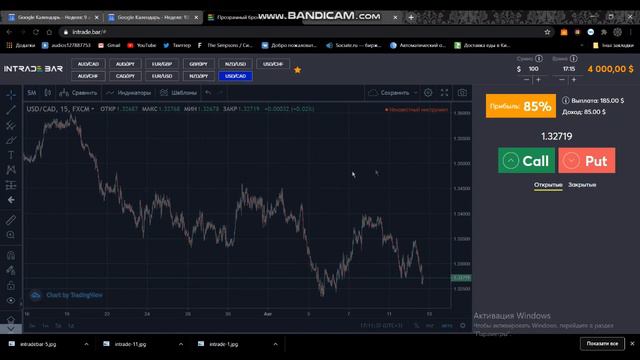Take a chart snapshot with camera icon
Image resolution: width=640 pixels, height=360 pixels.
462,93
